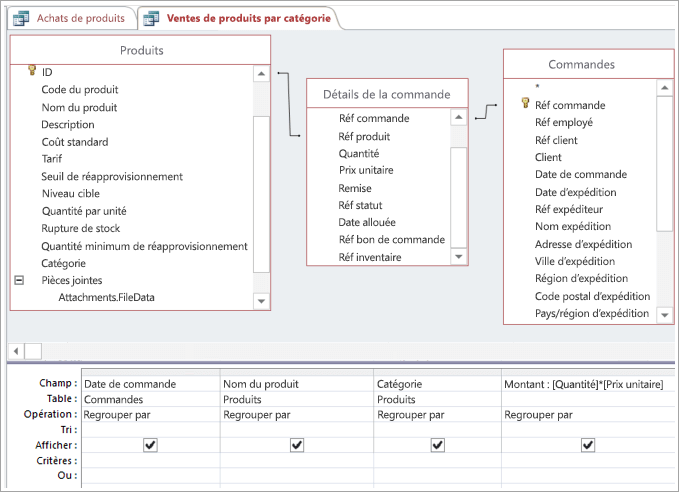This screenshot has width=679, height=492.
Task: Select Quantité par unité field
Action: [x=84, y=211]
